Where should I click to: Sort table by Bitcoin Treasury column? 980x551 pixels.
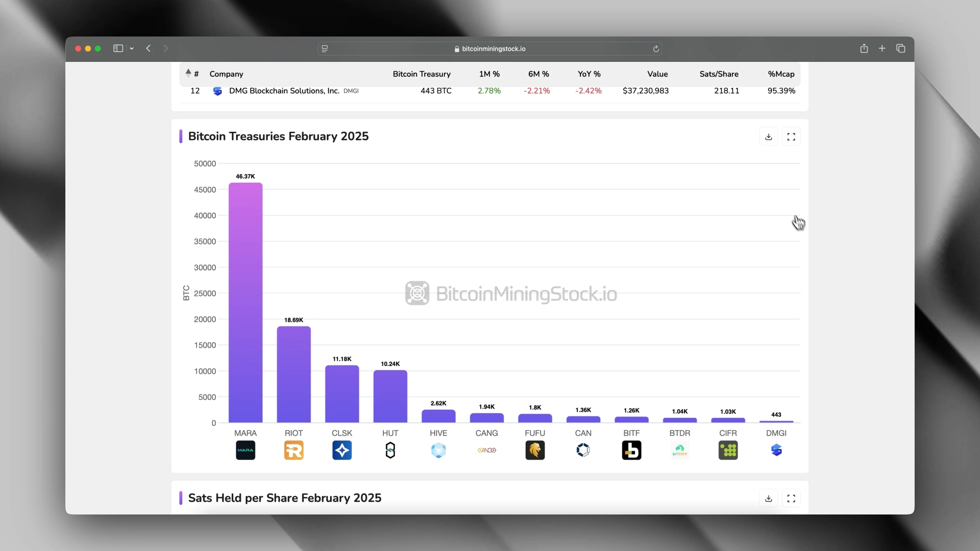[421, 74]
